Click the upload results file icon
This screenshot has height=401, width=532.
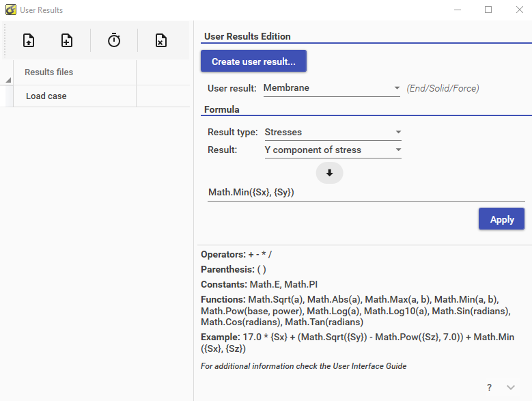coord(29,41)
